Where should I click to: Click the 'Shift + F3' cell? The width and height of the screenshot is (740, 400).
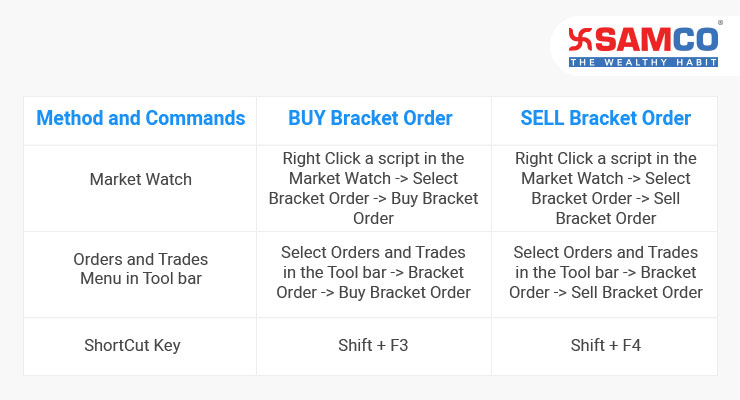pyautogui.click(x=373, y=346)
